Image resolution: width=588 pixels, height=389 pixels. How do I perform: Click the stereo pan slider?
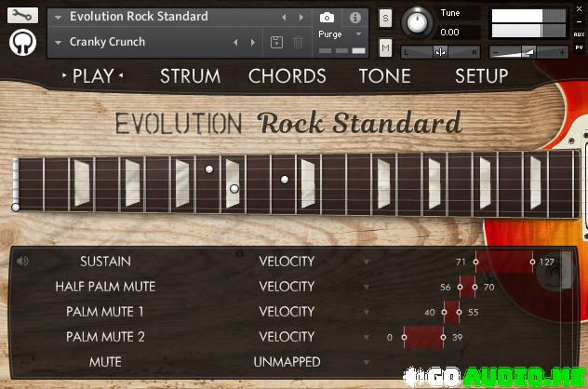(x=441, y=52)
